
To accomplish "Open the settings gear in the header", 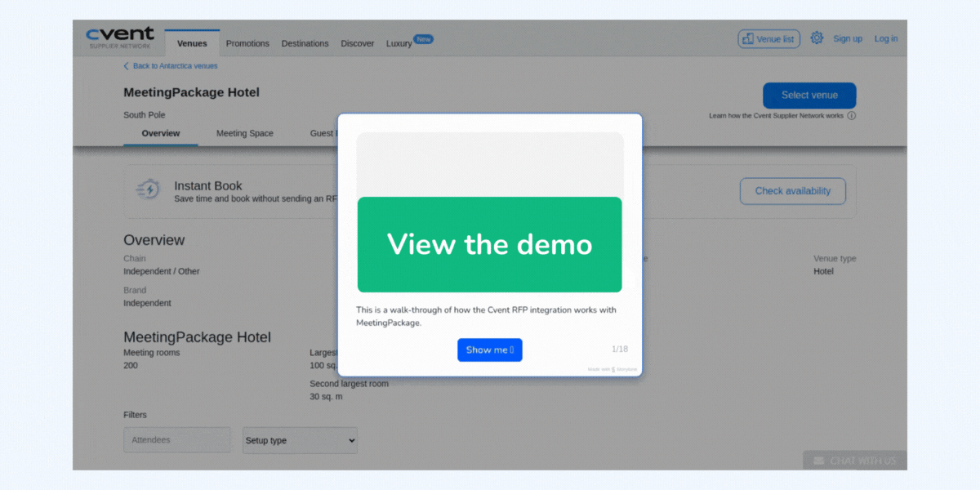I will (817, 37).
